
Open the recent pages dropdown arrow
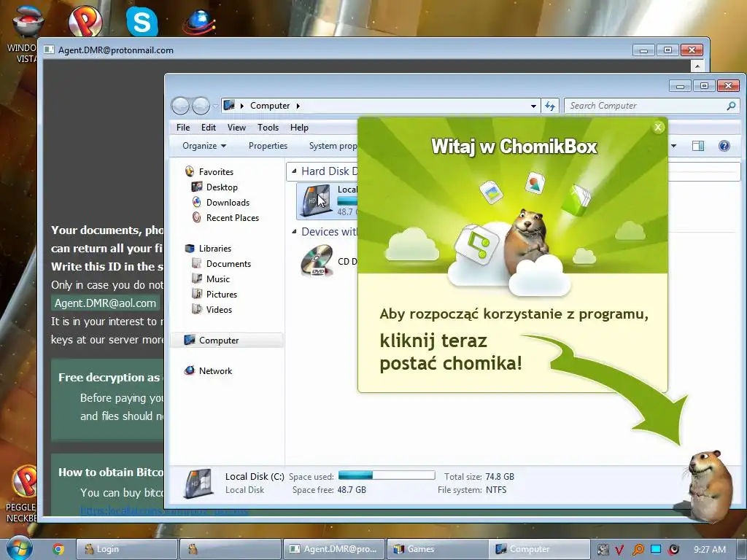click(215, 106)
